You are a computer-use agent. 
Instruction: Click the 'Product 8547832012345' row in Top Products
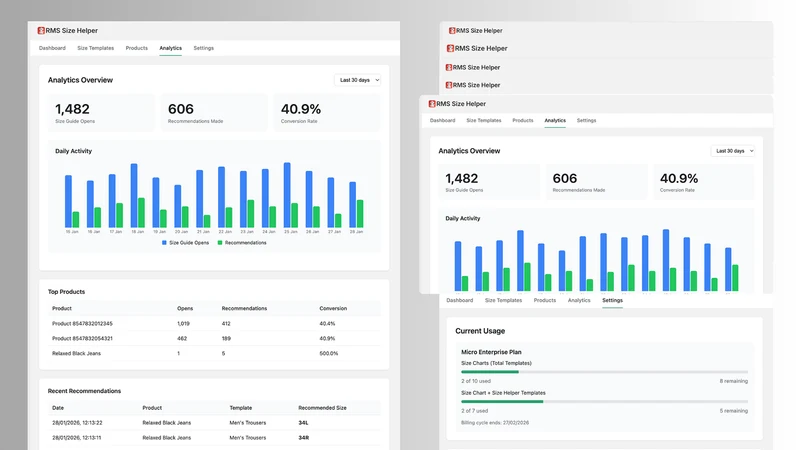point(214,323)
